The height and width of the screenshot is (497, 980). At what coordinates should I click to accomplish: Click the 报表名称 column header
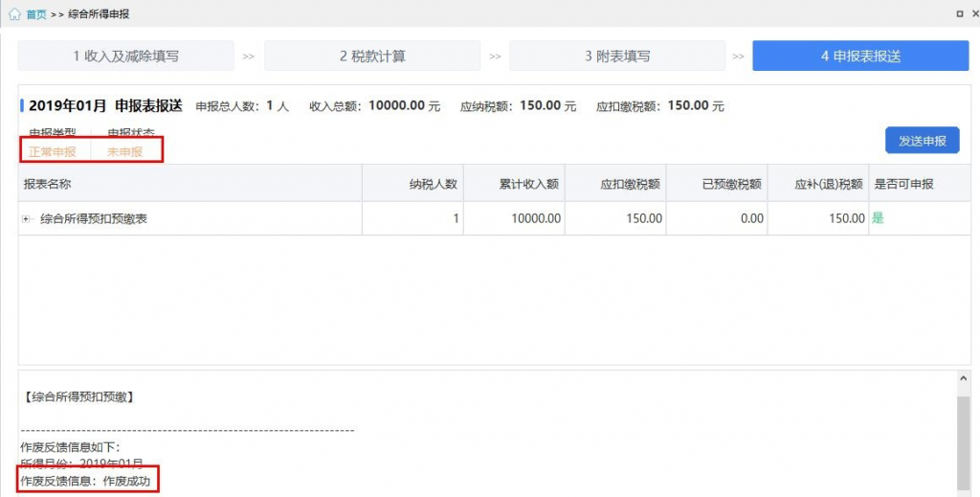[x=190, y=184]
